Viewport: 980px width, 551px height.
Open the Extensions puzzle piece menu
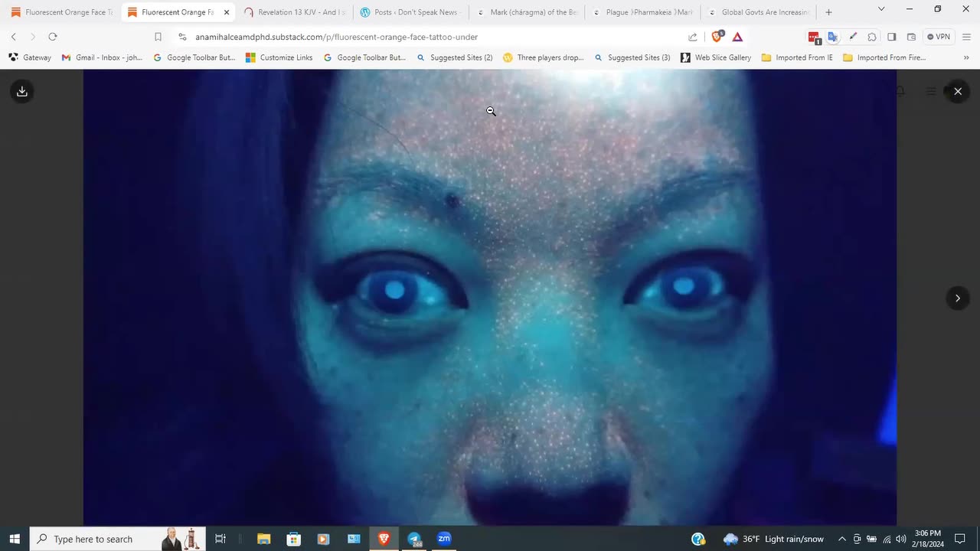click(x=872, y=37)
